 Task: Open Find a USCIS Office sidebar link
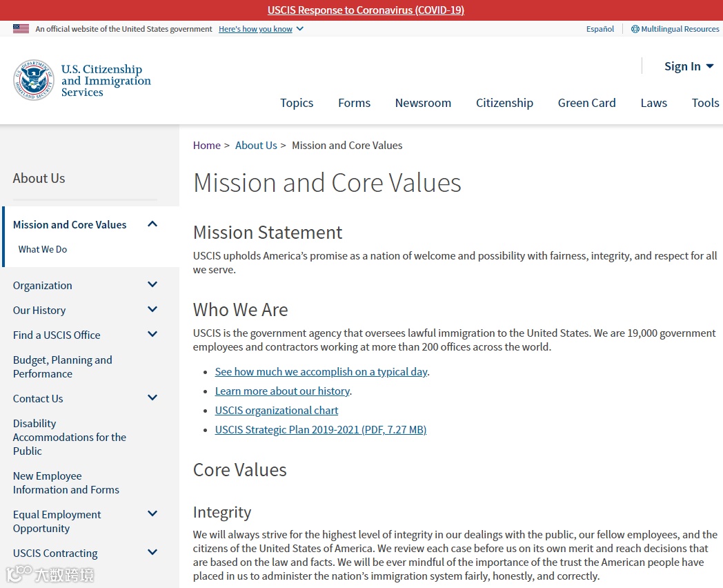coord(57,335)
